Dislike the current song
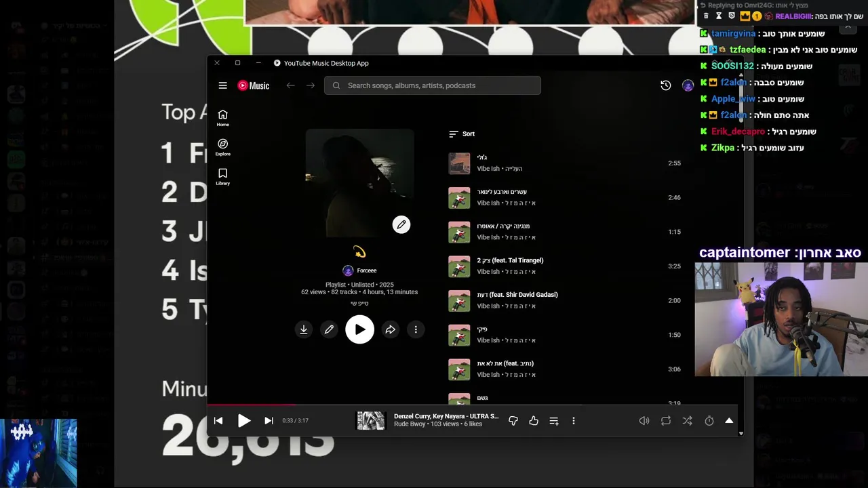 click(513, 421)
